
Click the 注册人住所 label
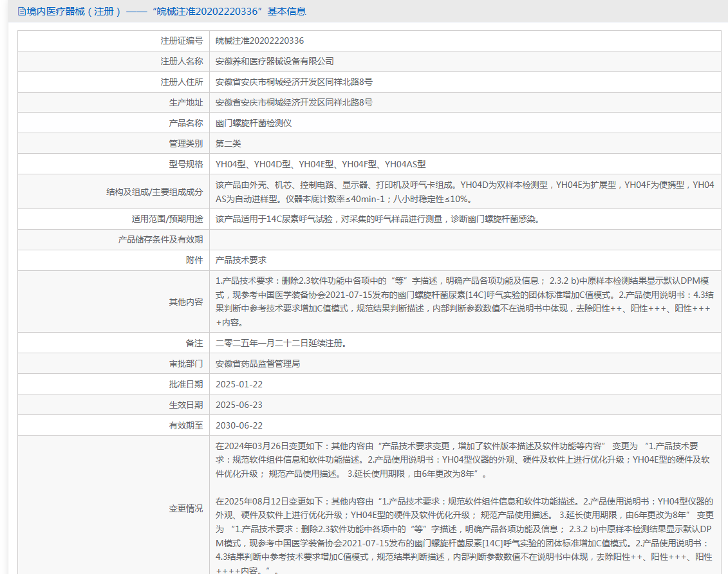[182, 82]
